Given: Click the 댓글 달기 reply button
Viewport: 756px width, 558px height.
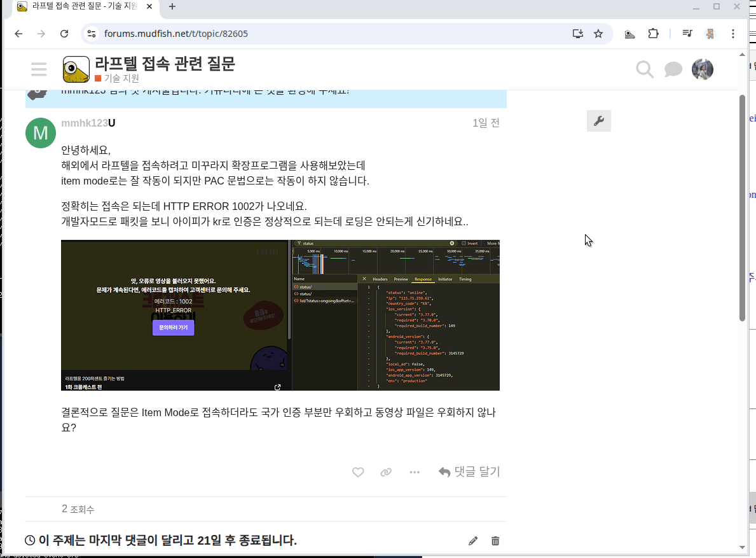Looking at the screenshot, I should pyautogui.click(x=469, y=472).
